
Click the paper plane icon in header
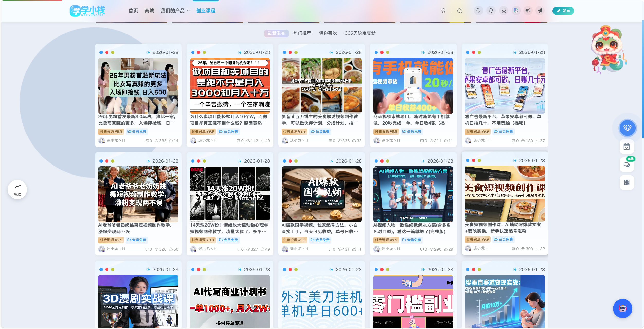(x=540, y=11)
